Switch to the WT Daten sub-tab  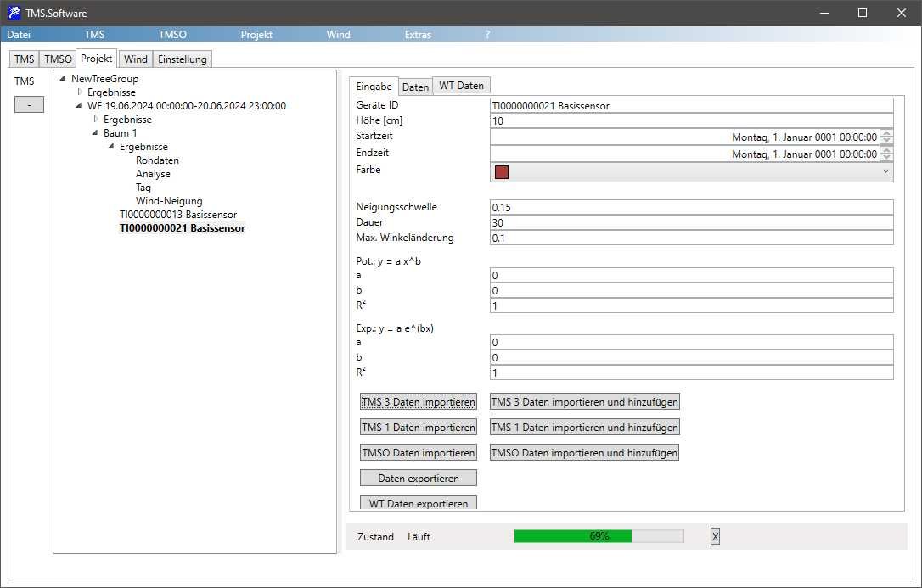click(x=461, y=86)
